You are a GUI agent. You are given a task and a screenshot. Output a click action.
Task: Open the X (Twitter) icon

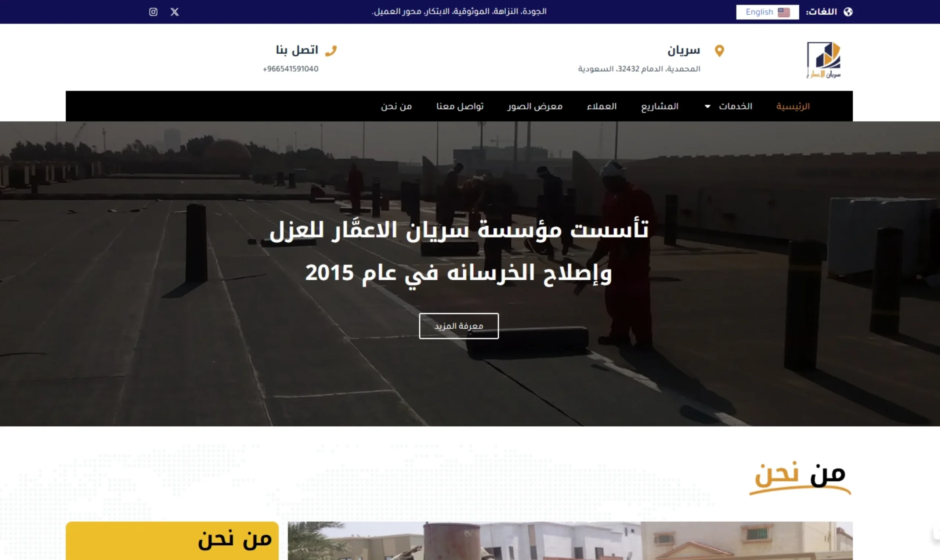(175, 12)
